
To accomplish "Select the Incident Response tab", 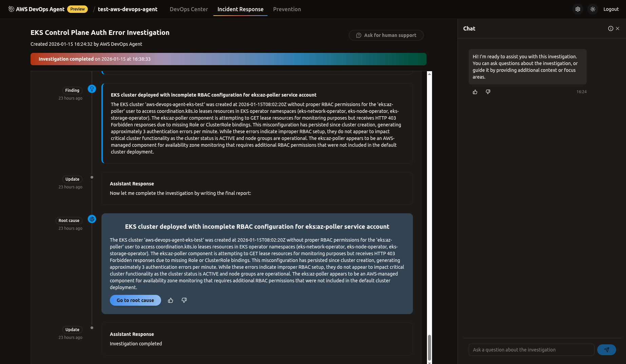I will [x=240, y=9].
